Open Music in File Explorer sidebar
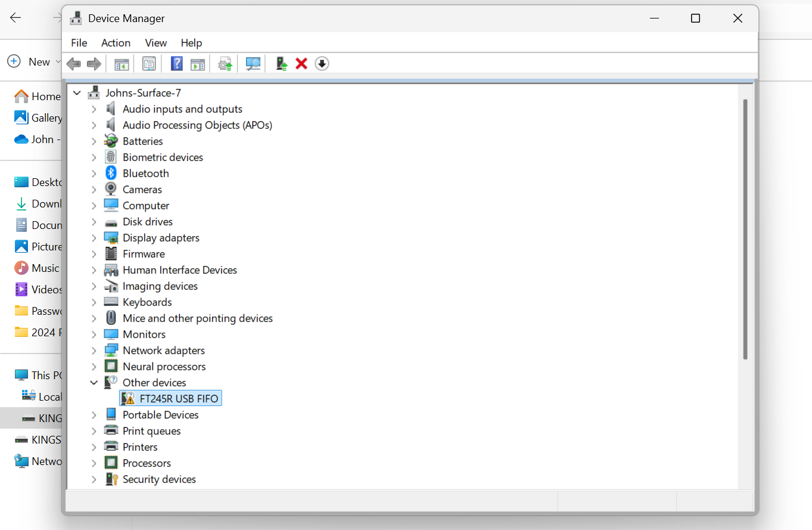The height and width of the screenshot is (530, 812). click(x=38, y=268)
